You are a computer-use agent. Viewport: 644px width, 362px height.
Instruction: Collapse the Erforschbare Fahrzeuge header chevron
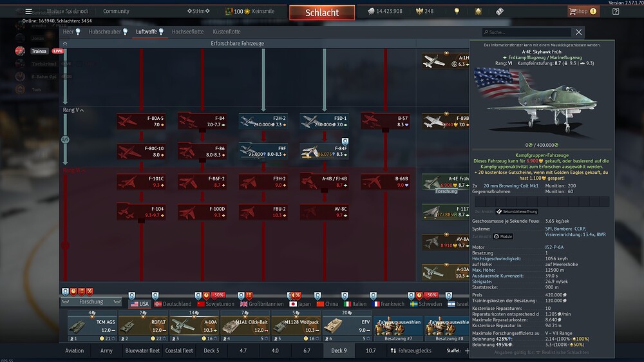point(65,44)
